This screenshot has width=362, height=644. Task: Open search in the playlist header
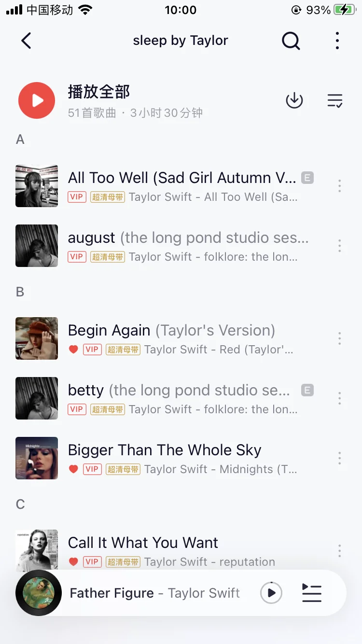pos(291,41)
